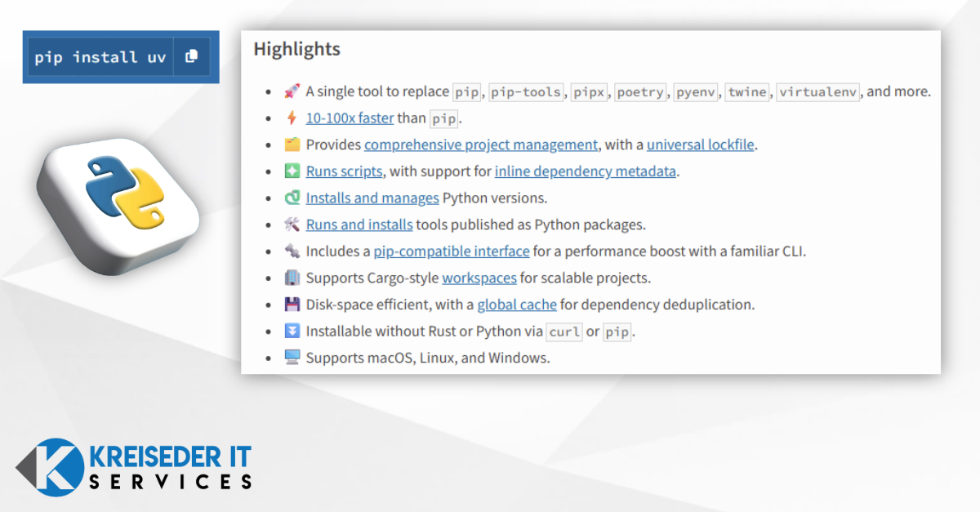The image size is (980, 512).
Task: Open inline dependency metadata link
Action: [x=586, y=171]
